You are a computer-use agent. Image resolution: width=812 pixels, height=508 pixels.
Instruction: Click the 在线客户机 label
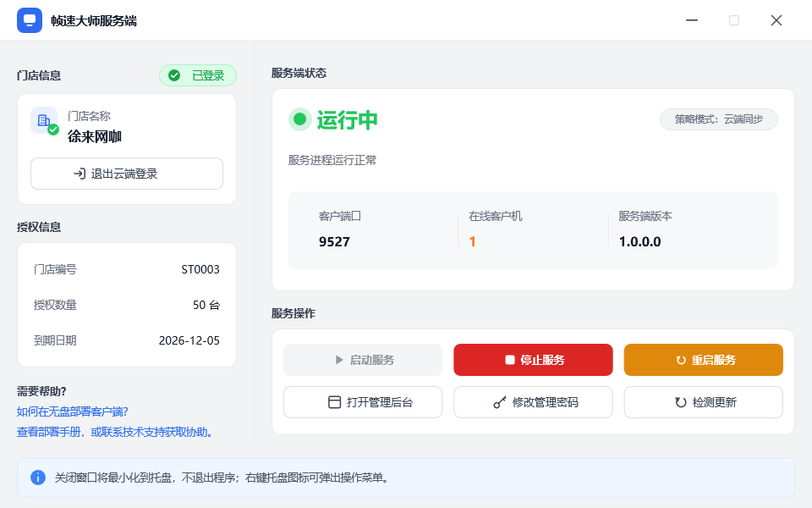[496, 216]
